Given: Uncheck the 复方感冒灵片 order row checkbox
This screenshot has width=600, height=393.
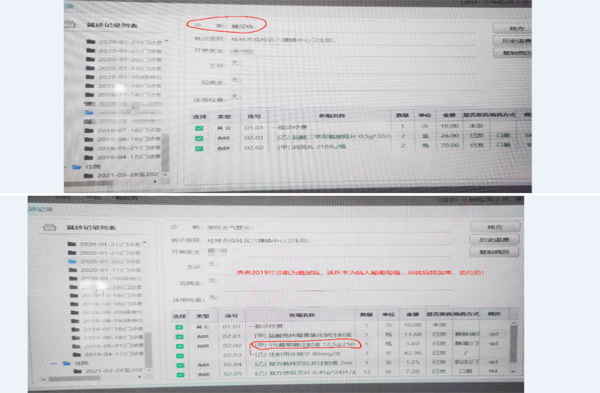Looking at the screenshot, I should click(179, 375).
